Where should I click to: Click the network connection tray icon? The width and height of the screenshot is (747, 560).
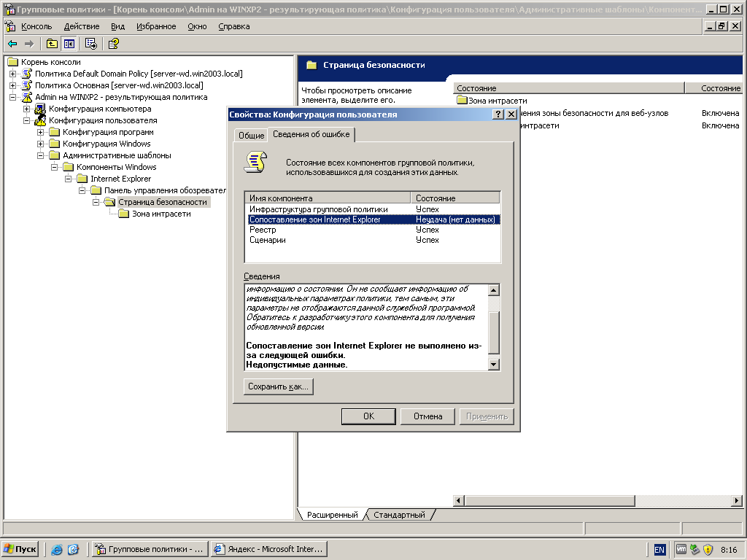pos(694,550)
